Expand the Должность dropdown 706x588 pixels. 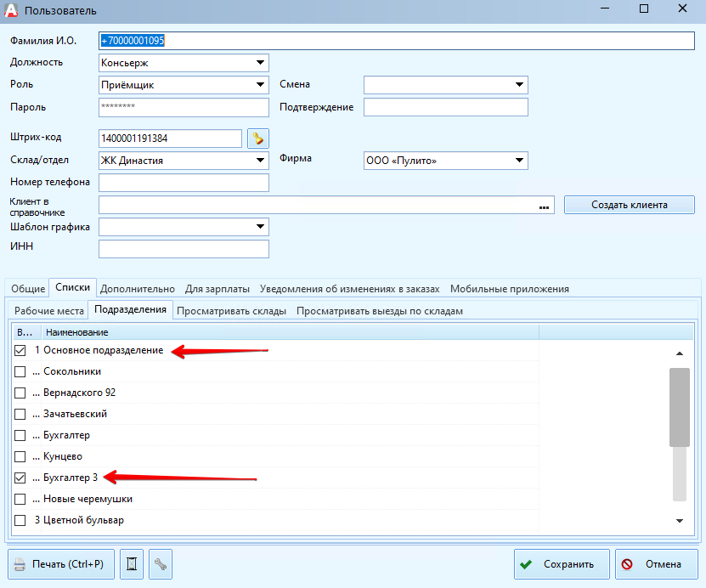coord(259,63)
